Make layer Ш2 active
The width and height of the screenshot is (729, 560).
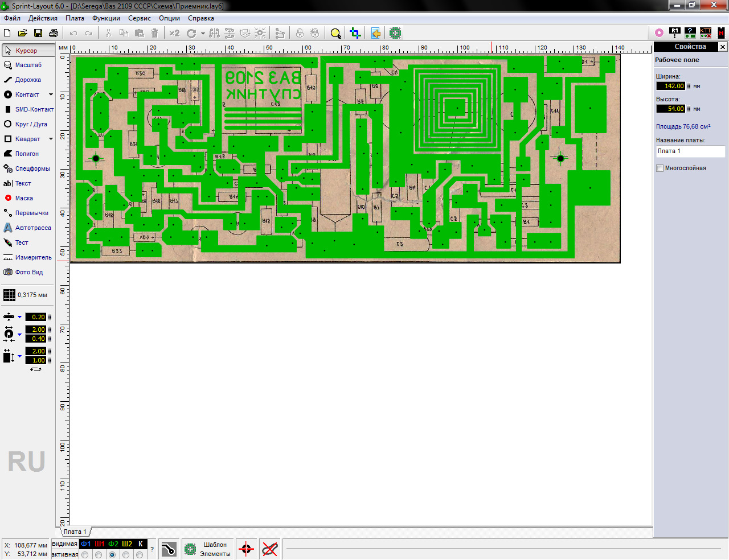[x=126, y=554]
